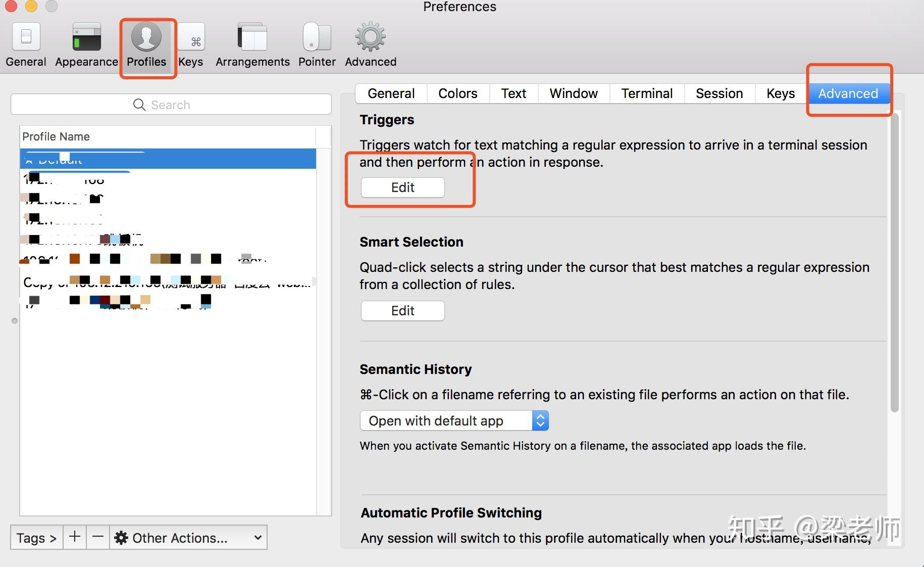Remove selected profile with minus button
Image resolution: width=924 pixels, height=567 pixels.
98,537
